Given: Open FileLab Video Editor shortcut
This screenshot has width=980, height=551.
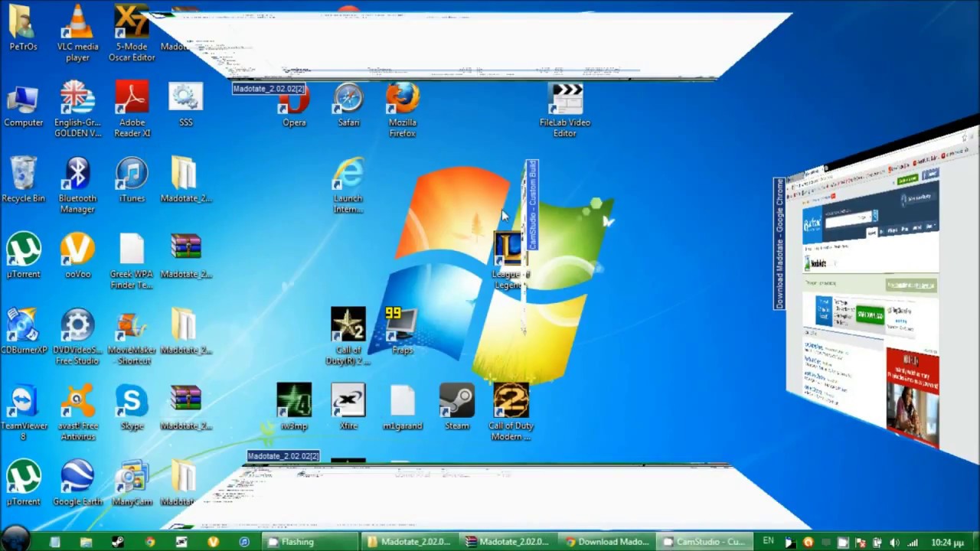Looking at the screenshot, I should [x=565, y=109].
